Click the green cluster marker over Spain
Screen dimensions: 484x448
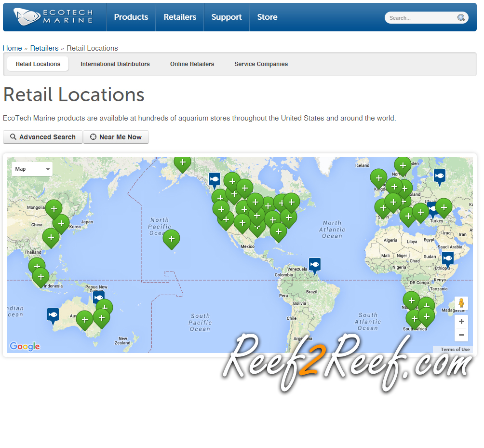click(x=383, y=209)
